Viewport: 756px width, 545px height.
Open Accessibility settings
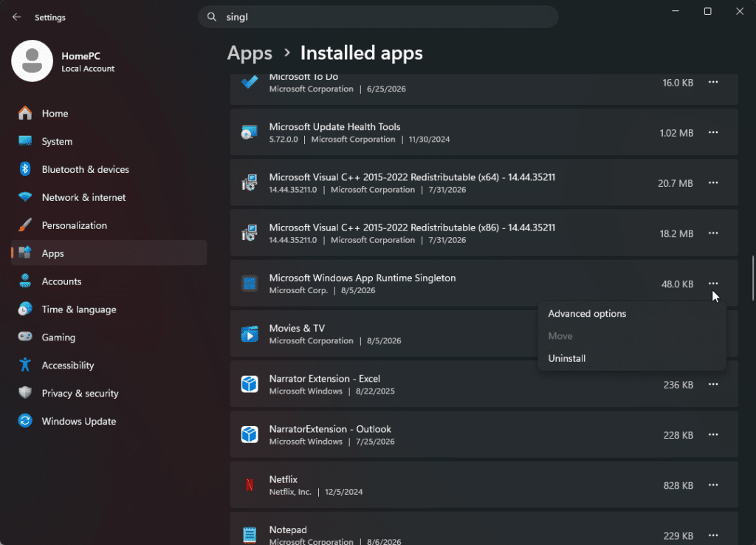pyautogui.click(x=109, y=365)
